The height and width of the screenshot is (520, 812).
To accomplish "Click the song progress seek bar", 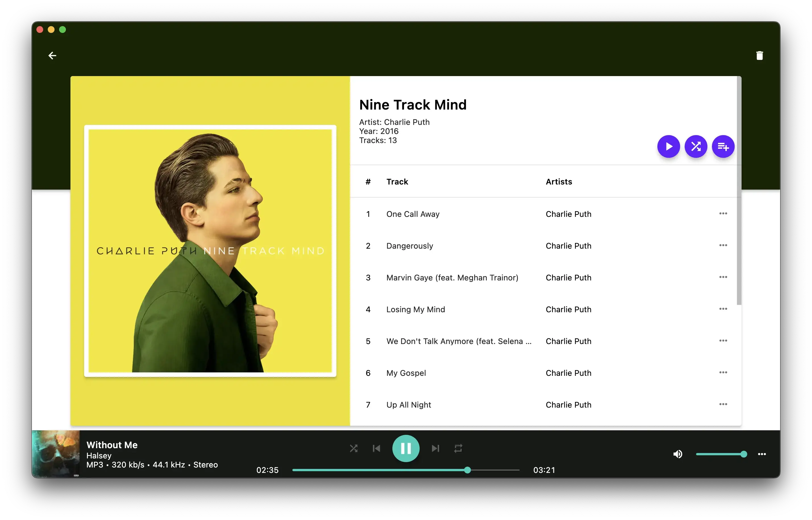I will (x=405, y=470).
